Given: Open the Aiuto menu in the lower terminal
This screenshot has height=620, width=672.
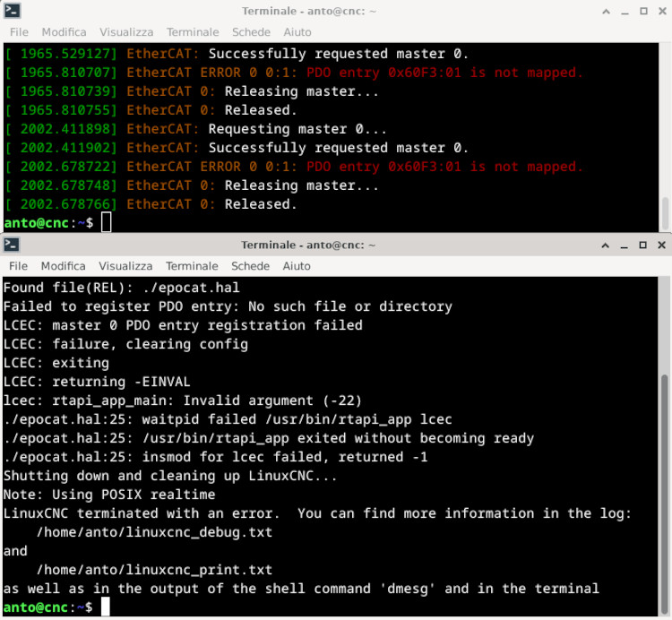Looking at the screenshot, I should coord(297,266).
